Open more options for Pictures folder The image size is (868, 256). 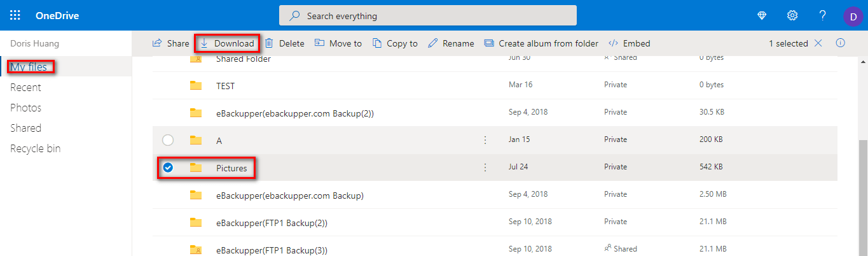(x=485, y=167)
